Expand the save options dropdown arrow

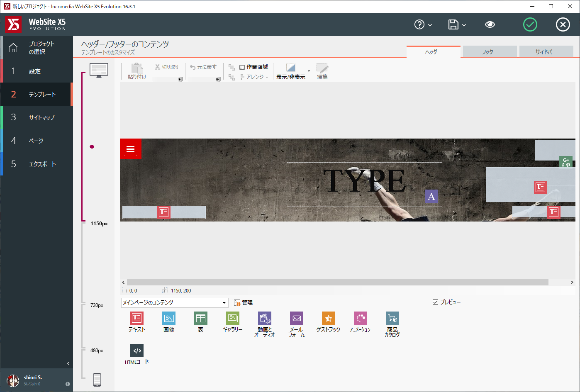click(x=464, y=25)
